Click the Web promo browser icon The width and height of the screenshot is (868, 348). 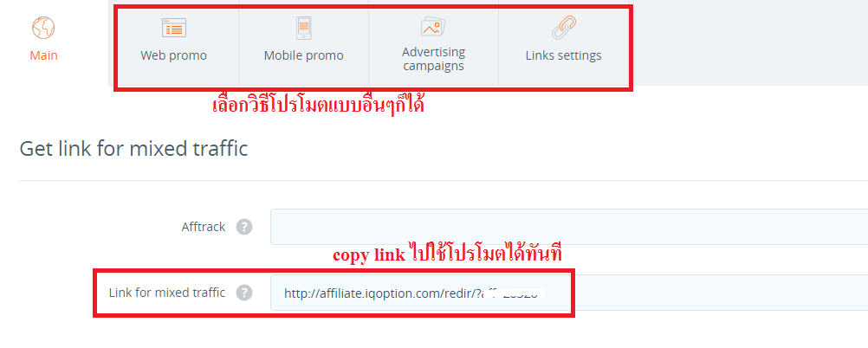point(174,28)
